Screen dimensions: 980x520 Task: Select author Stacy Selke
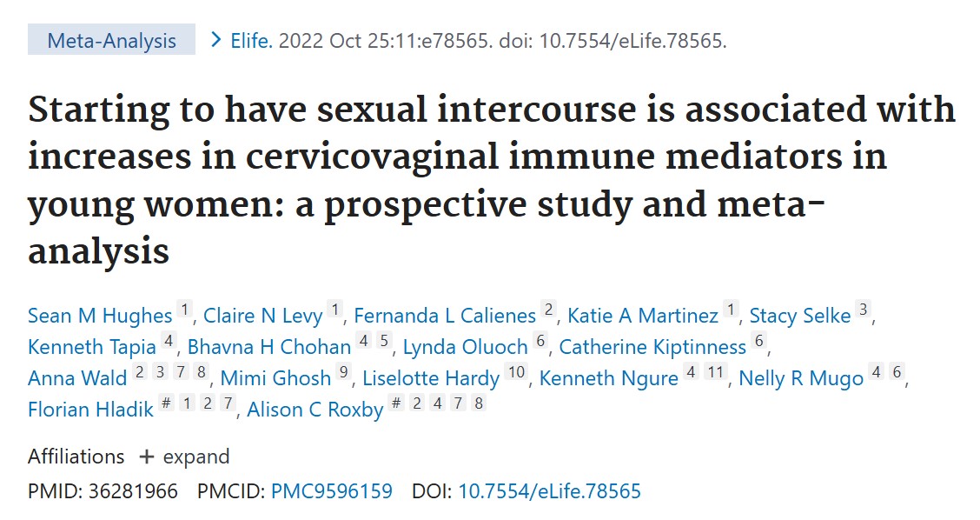coord(800,316)
